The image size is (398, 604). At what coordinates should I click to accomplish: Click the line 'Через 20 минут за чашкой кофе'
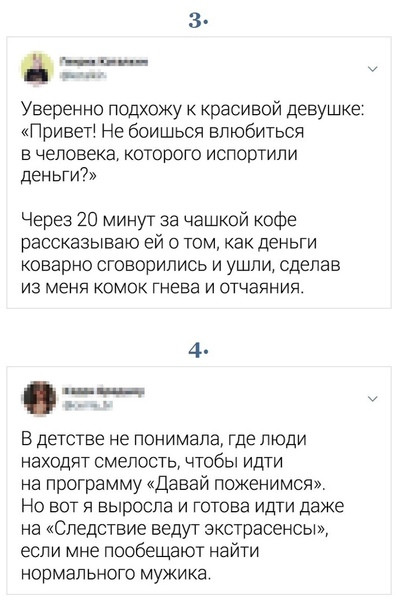[158, 220]
